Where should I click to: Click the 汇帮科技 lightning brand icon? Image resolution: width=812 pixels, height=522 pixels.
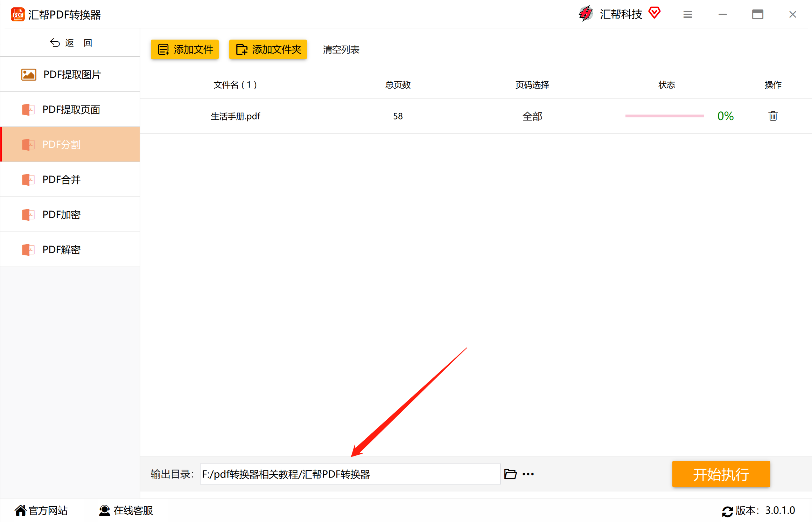586,14
